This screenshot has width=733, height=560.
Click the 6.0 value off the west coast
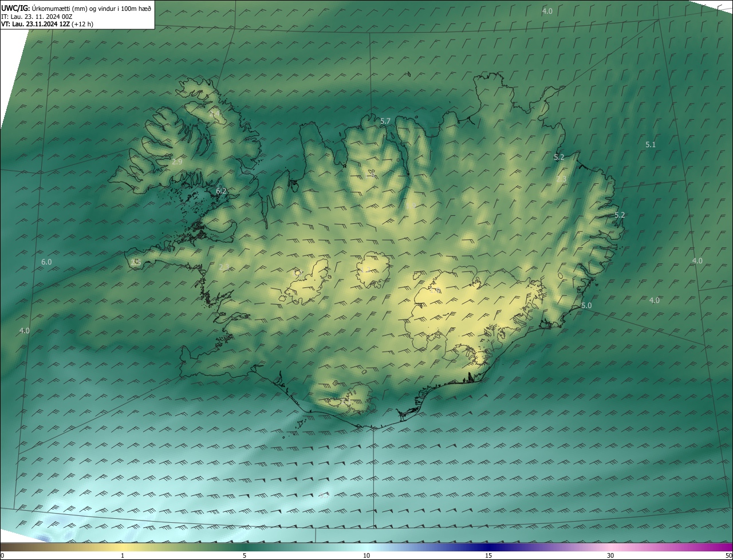tap(46, 262)
